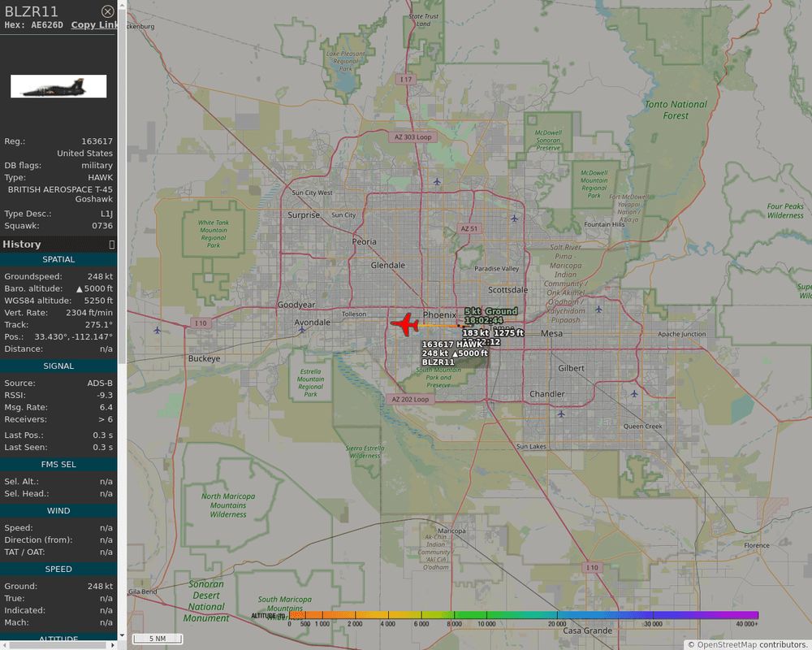Screen dimensions: 812x650
Task: Click the SPATIAL section header
Action: (x=58, y=259)
